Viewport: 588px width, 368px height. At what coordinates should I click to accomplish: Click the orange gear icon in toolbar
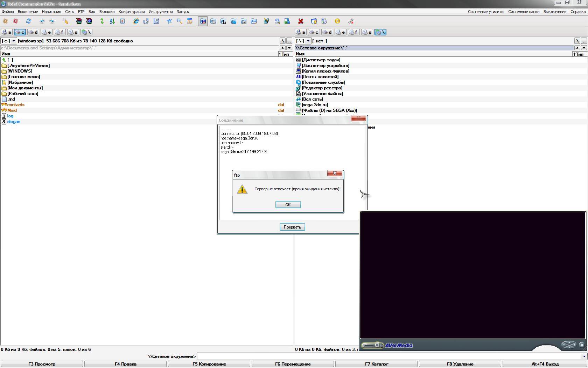(x=5, y=21)
